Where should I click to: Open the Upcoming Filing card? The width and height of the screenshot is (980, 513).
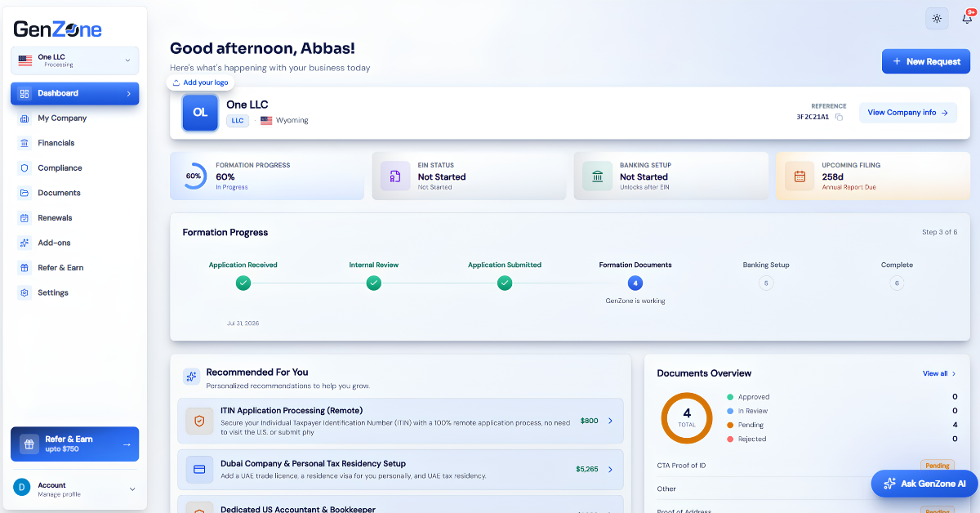click(873, 176)
